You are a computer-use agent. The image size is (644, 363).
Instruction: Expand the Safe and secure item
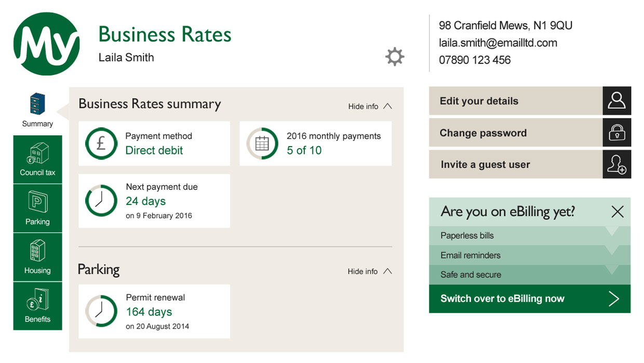tap(530, 275)
